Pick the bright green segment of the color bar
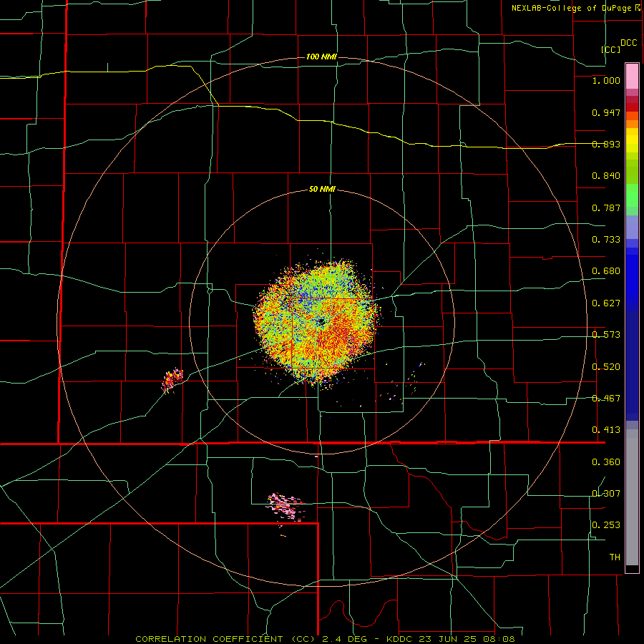This screenshot has height=644, width=644. (632, 195)
